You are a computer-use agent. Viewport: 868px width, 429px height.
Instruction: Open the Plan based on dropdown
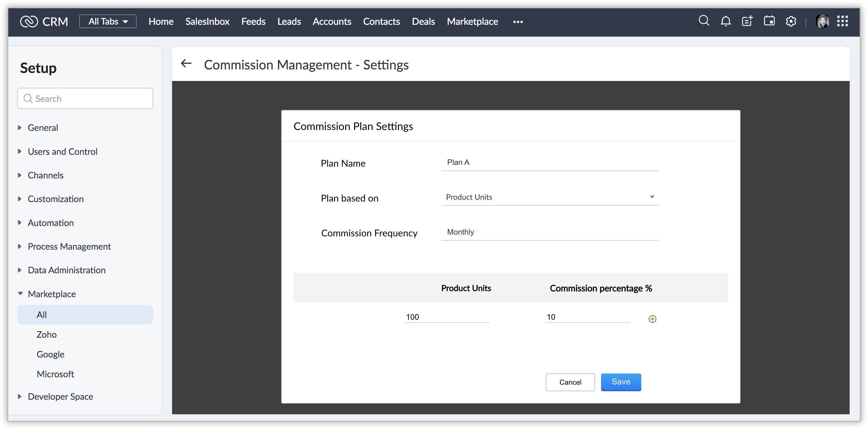tap(550, 197)
